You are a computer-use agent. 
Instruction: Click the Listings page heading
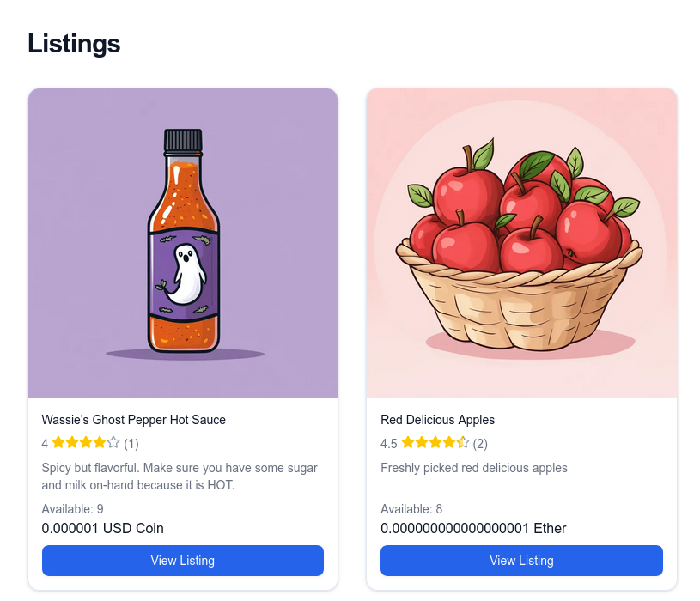(73, 44)
